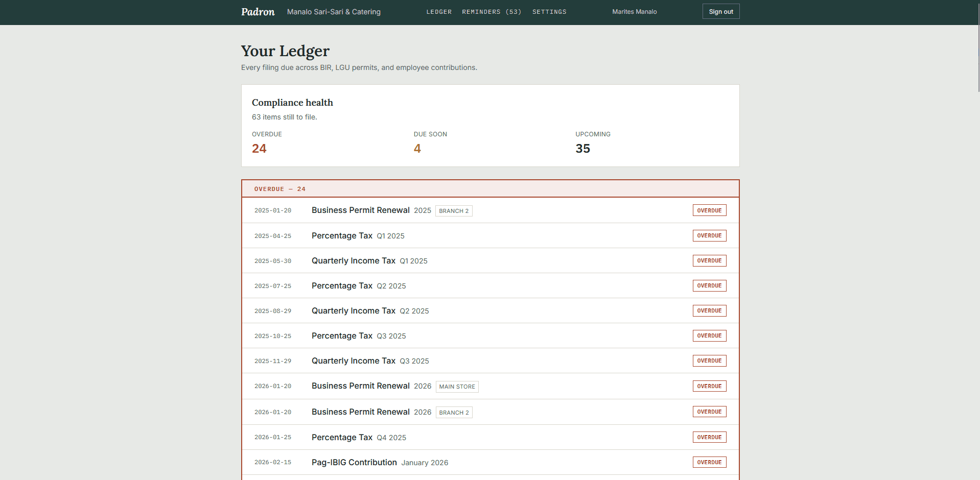
Task: Select the Martes Manalo user name
Action: tap(635, 12)
